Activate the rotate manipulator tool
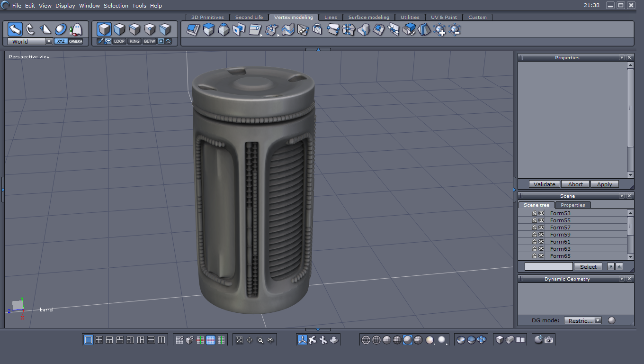 click(x=30, y=29)
